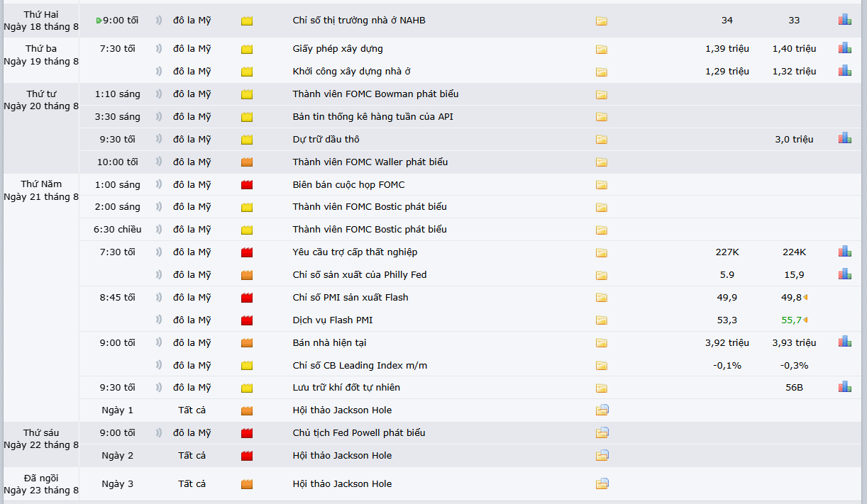Select Thứ Năm Ngày 21 tháng 8 date cell
Image resolution: width=867 pixels, height=504 pixels.
click(x=40, y=191)
